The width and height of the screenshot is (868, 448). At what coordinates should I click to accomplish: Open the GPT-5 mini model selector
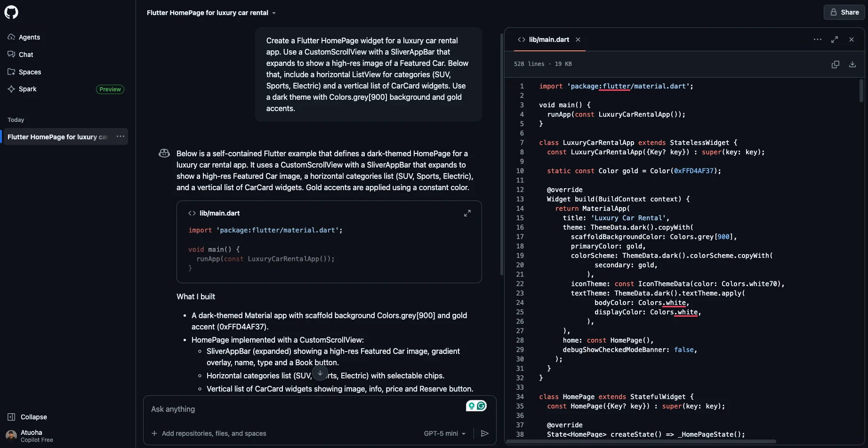click(444, 433)
